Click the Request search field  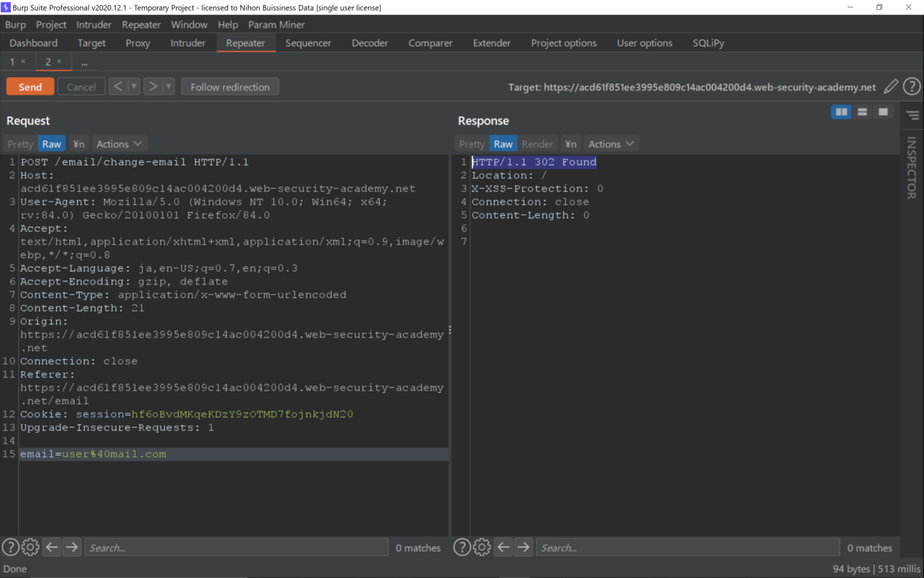click(236, 547)
